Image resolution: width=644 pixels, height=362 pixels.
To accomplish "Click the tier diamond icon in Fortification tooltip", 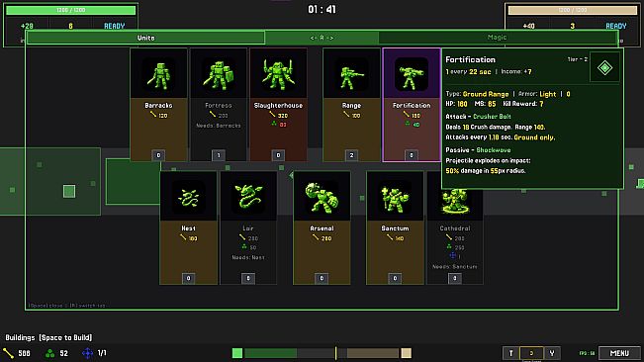I will tap(604, 67).
